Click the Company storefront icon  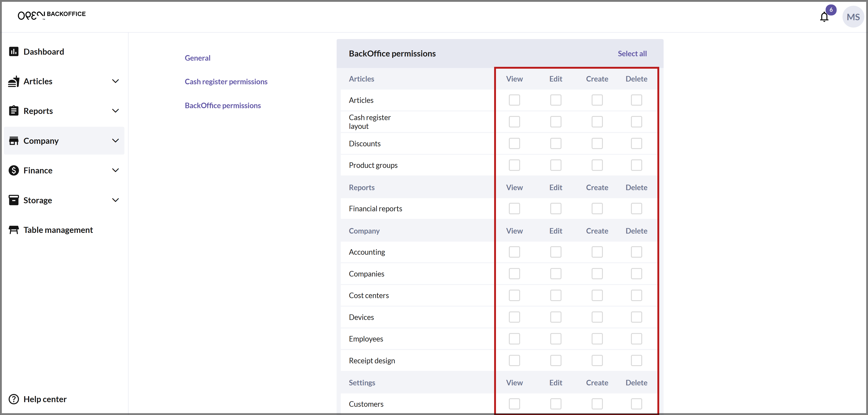point(14,141)
